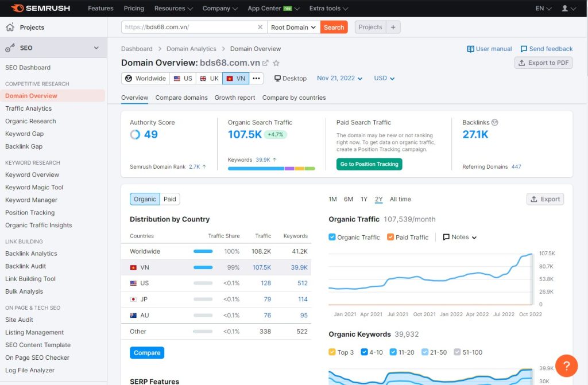The image size is (588, 385).
Task: Switch to the Compare domains tab
Action: 181,98
